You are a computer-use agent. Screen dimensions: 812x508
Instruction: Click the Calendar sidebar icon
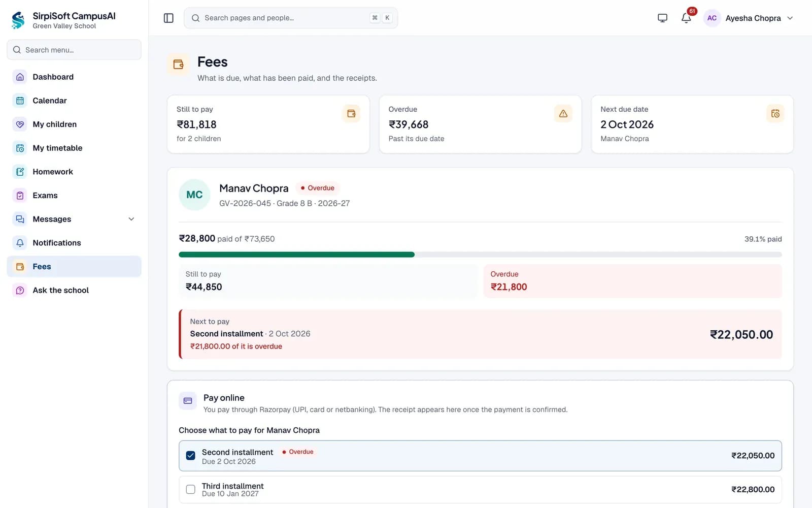coord(20,101)
